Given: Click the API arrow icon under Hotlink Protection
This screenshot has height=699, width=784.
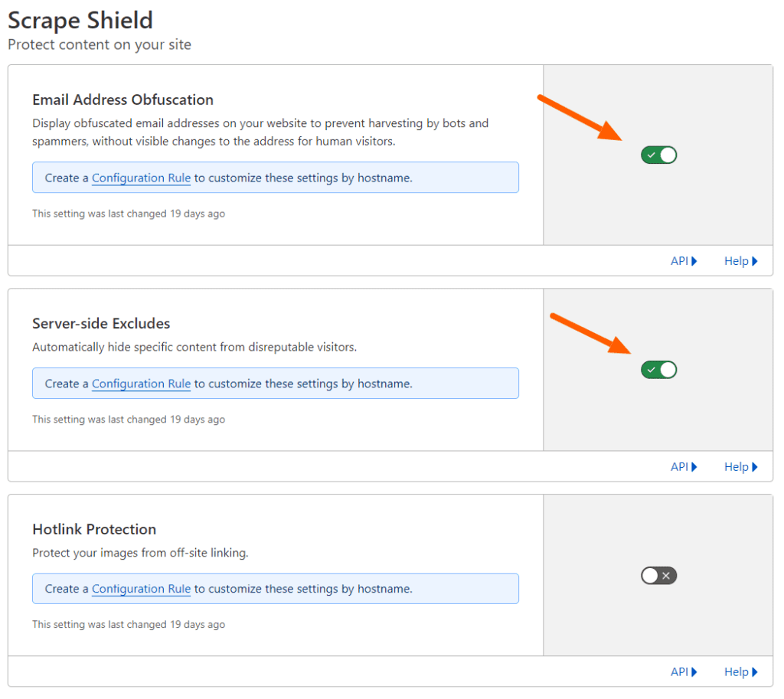Looking at the screenshot, I should pyautogui.click(x=694, y=671).
